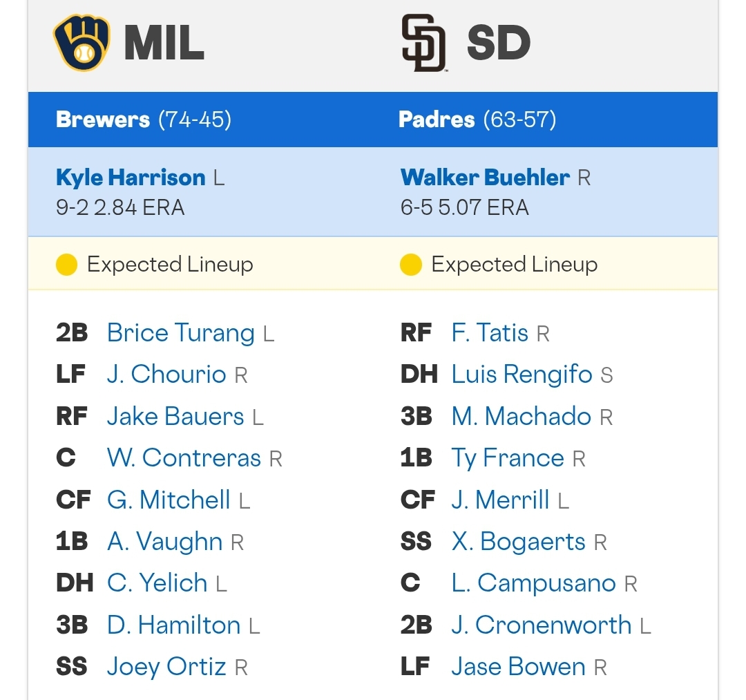Select J. Cronenworth second baseman link
This screenshot has height=700, width=746.
pos(542,625)
